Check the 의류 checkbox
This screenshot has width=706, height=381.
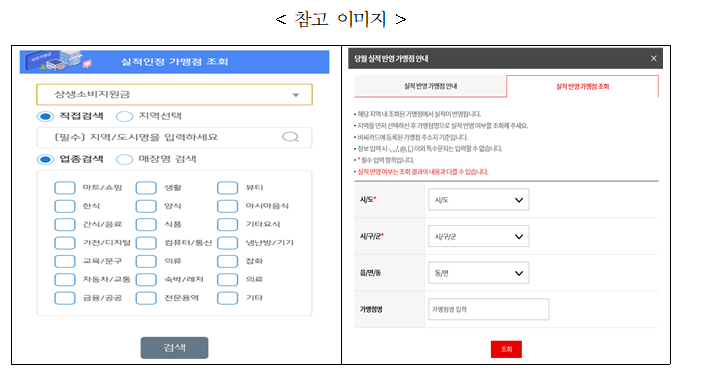click(x=146, y=261)
